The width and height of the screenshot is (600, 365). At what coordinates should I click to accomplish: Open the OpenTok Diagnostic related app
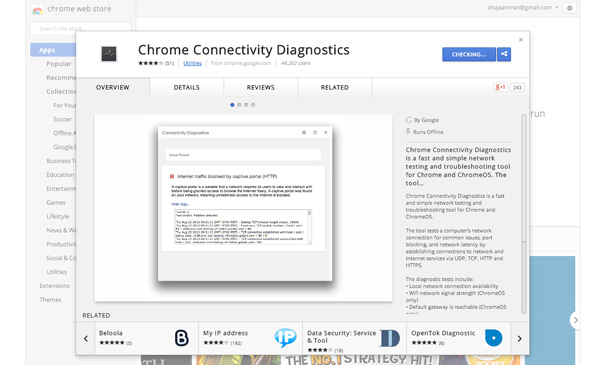[458, 338]
